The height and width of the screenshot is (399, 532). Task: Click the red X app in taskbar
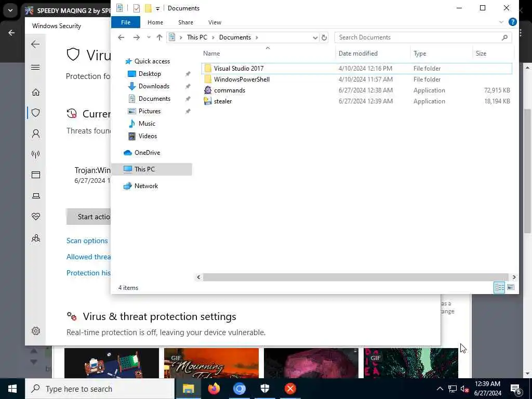pos(290,389)
